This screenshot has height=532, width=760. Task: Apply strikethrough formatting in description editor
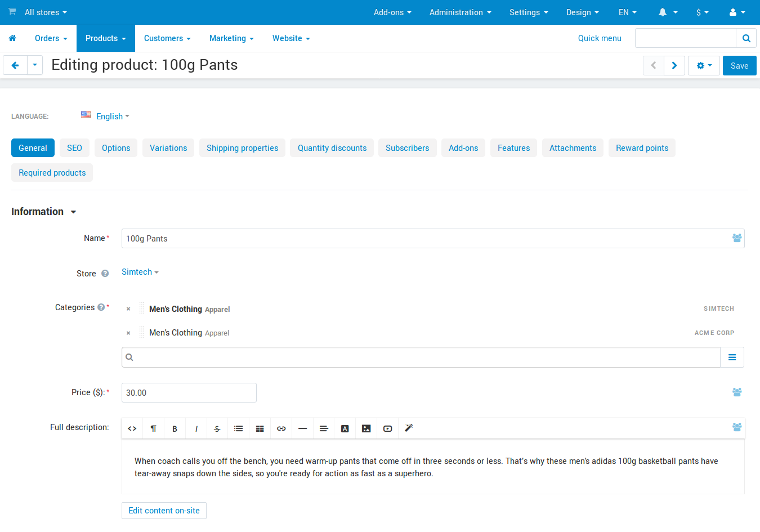[x=217, y=428]
